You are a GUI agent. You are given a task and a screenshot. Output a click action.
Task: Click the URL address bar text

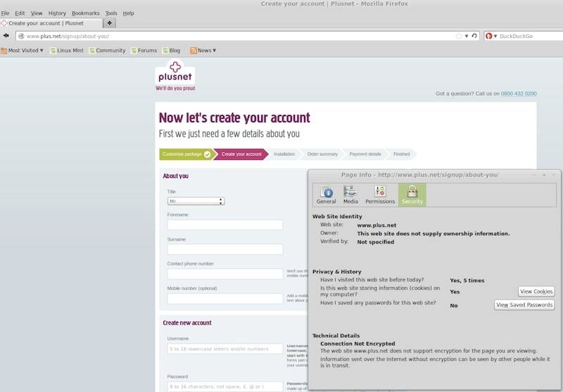tap(68, 37)
